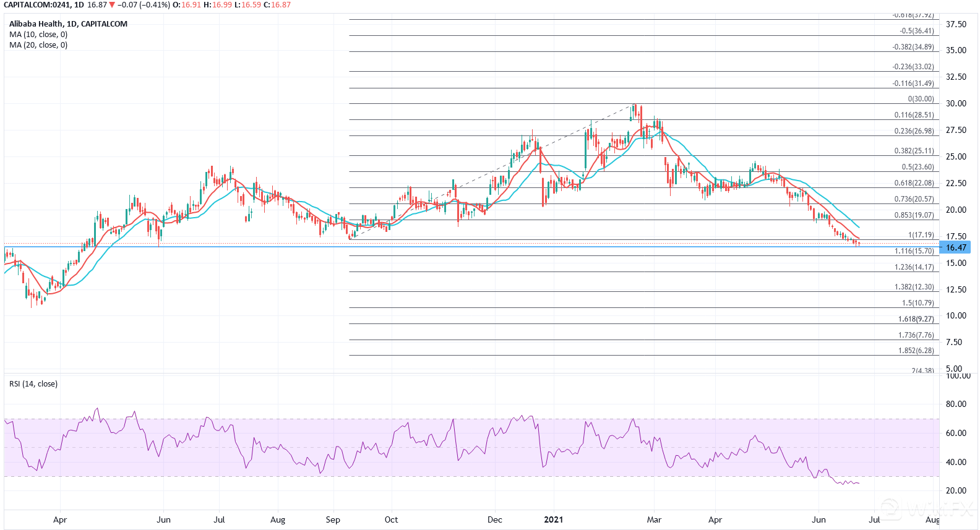
Task: Click the CAPITALCOM:0241 symbol header text
Action: coord(34,5)
